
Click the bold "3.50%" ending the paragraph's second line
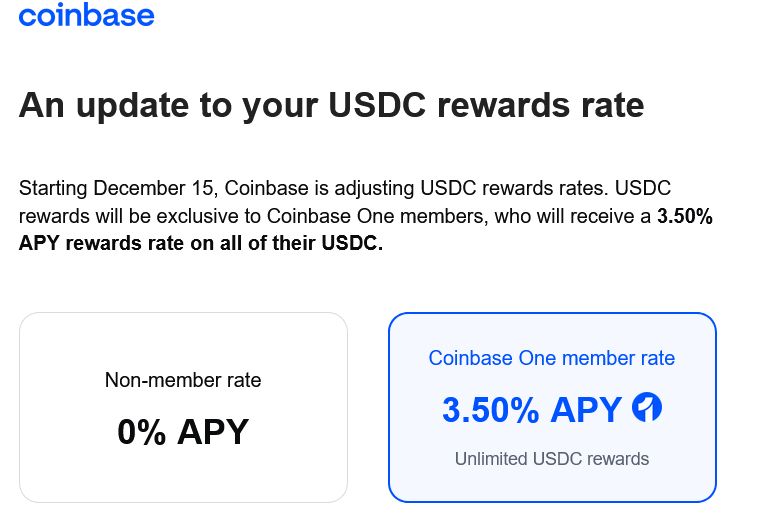(x=684, y=216)
